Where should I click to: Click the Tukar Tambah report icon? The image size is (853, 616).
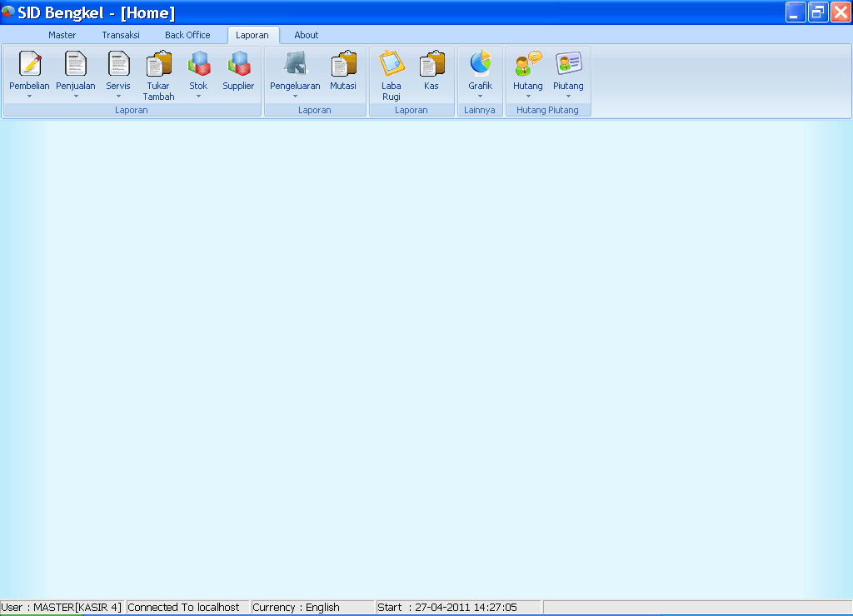tap(158, 67)
